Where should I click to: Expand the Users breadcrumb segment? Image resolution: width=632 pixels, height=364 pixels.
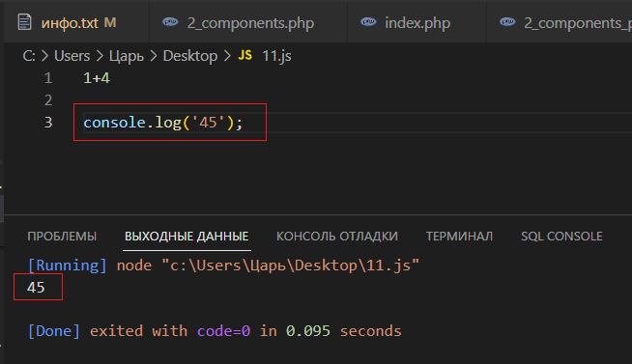click(x=72, y=56)
